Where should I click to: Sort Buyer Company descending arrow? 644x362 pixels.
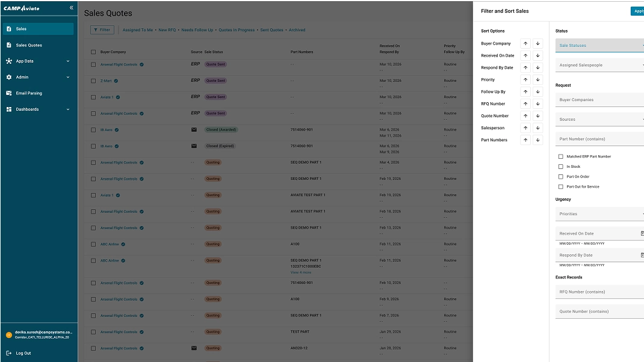pos(537,43)
